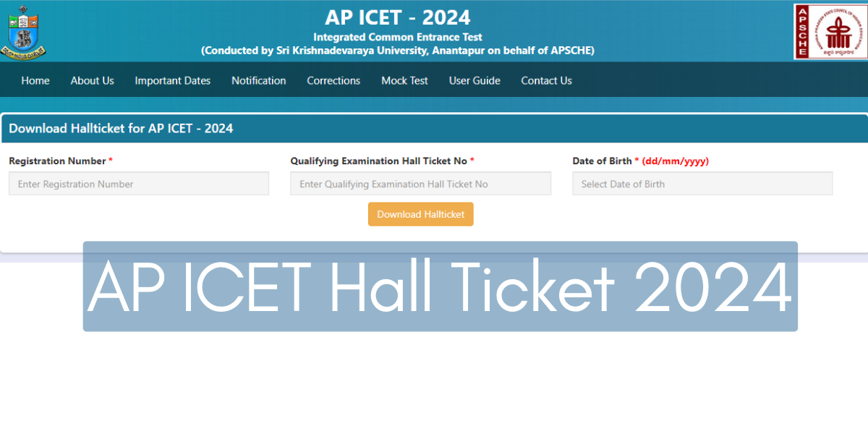The width and height of the screenshot is (868, 434).
Task: Open the Corrections menu link
Action: 333,80
